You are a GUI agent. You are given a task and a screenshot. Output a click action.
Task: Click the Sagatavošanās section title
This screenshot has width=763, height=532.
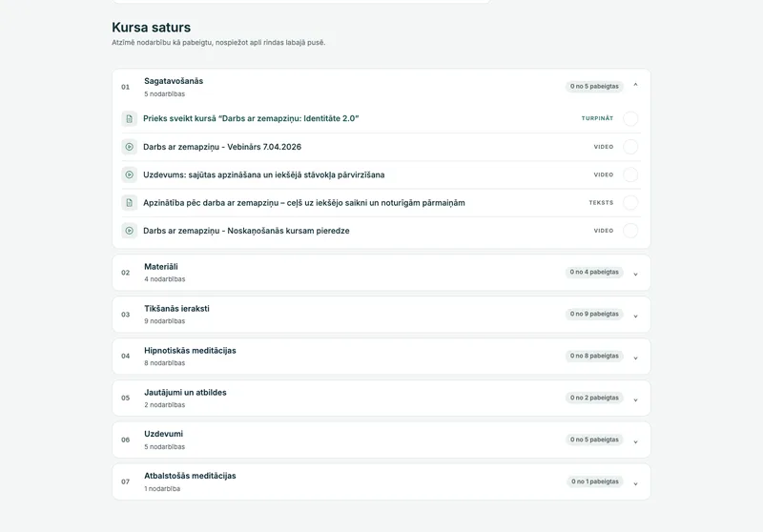tap(174, 81)
